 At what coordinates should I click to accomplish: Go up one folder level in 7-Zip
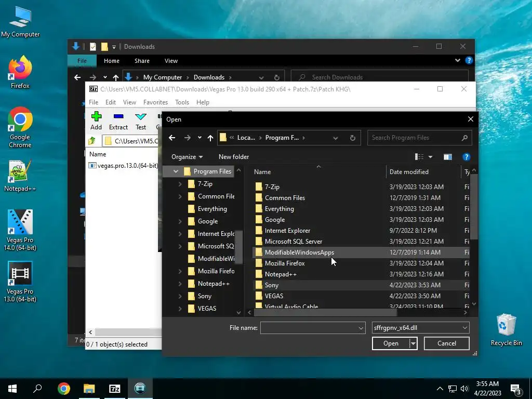tap(92, 141)
